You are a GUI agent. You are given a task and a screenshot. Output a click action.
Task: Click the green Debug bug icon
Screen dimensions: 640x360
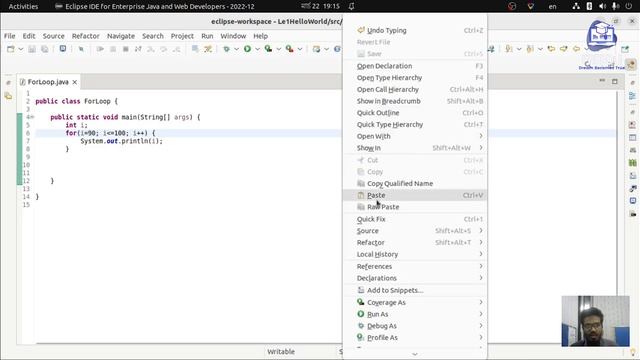[226, 49]
